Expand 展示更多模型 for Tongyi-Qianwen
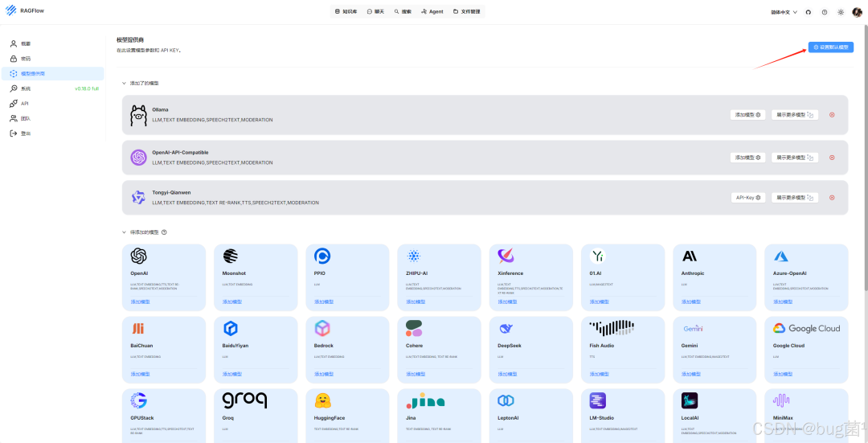The image size is (868, 443). pos(794,198)
